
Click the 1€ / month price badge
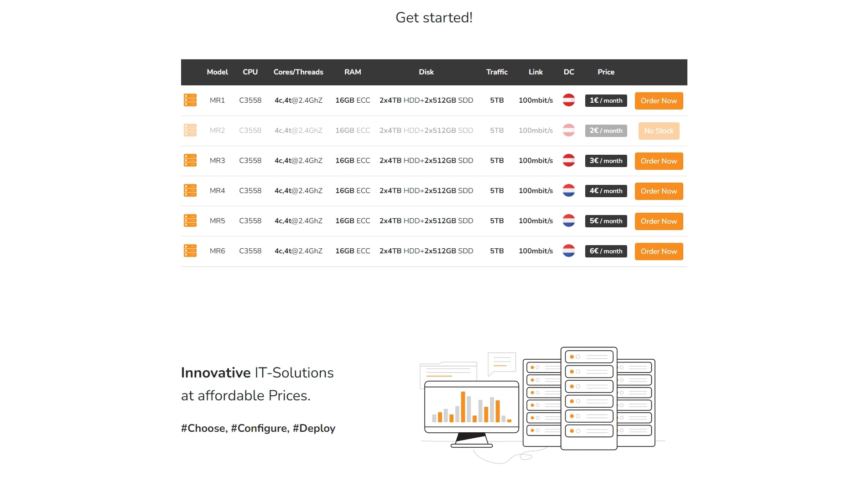point(606,100)
